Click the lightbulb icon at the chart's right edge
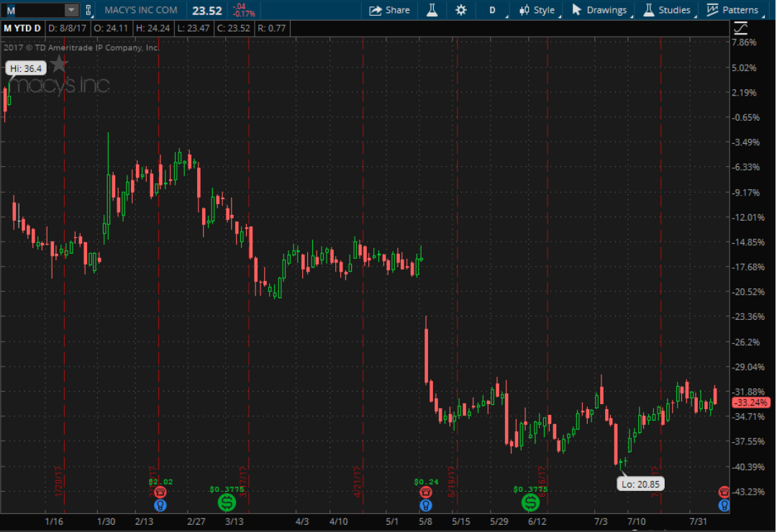Image resolution: width=777 pixels, height=532 pixels. coord(724,505)
